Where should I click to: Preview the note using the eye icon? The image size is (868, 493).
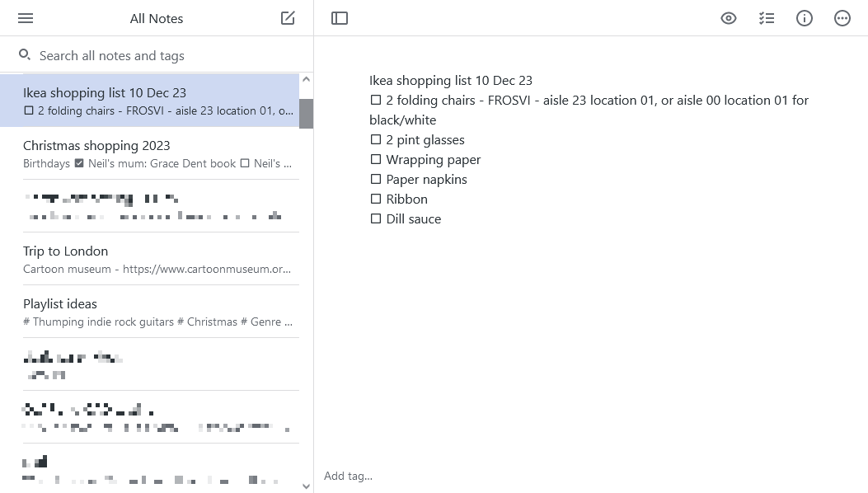[x=728, y=17]
